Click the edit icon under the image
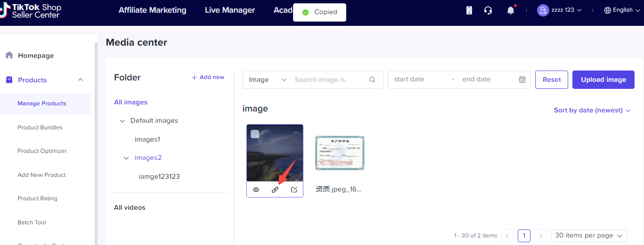Image resolution: width=644 pixels, height=245 pixels. coord(294,190)
